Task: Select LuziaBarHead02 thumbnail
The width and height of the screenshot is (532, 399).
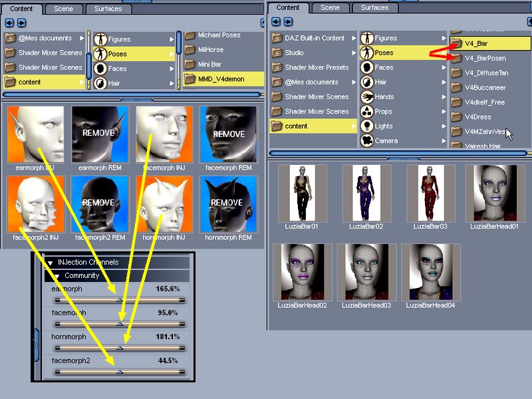Action: click(303, 272)
